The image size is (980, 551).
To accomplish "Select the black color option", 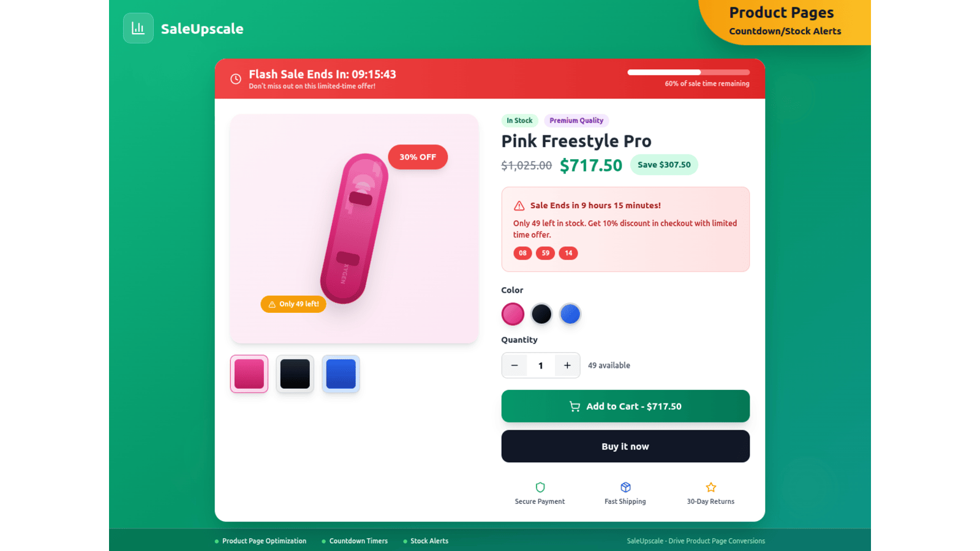I will (541, 314).
